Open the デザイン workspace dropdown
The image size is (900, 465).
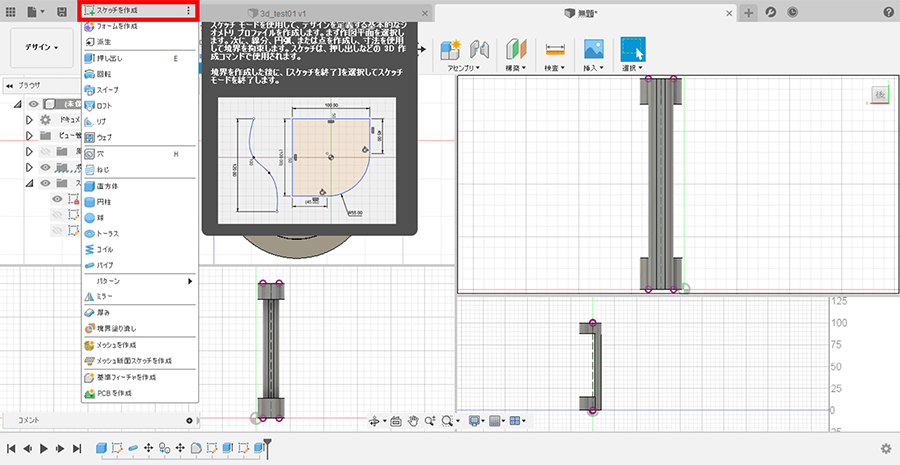coord(41,47)
